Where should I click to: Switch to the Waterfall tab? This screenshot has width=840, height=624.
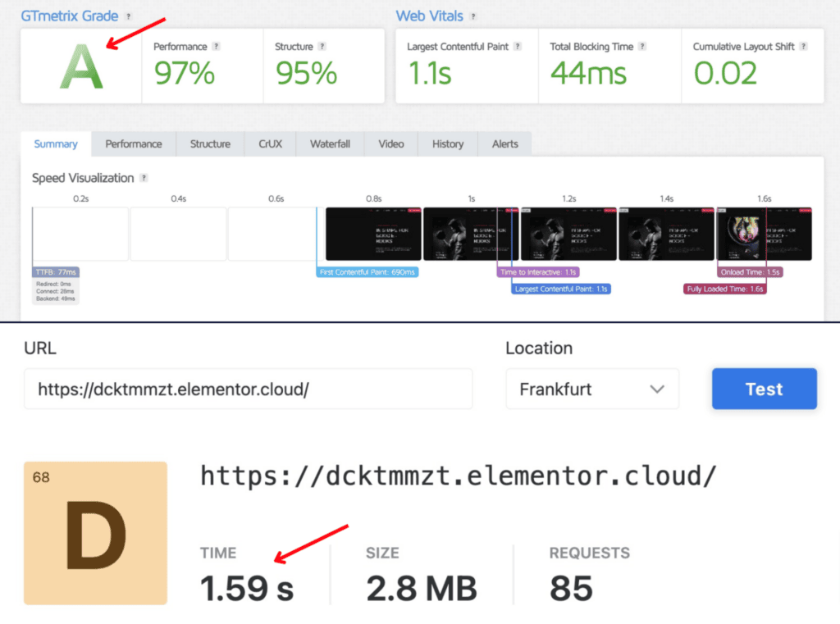[x=329, y=143]
